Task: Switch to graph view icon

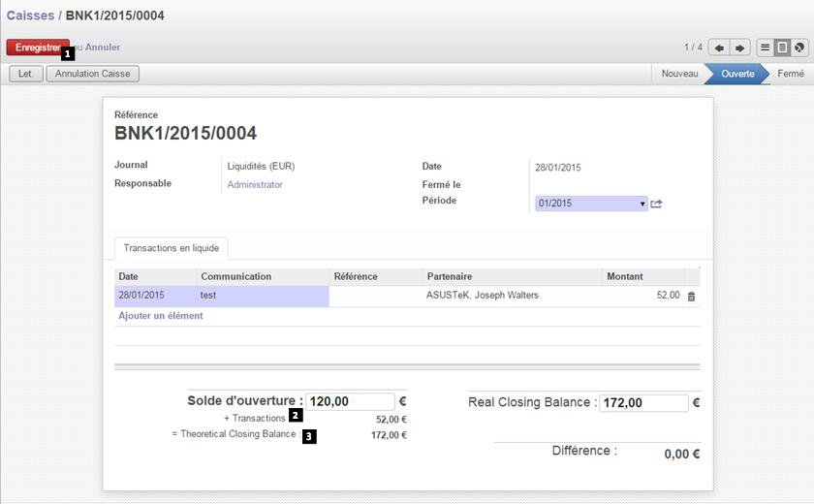Action: 799,47
